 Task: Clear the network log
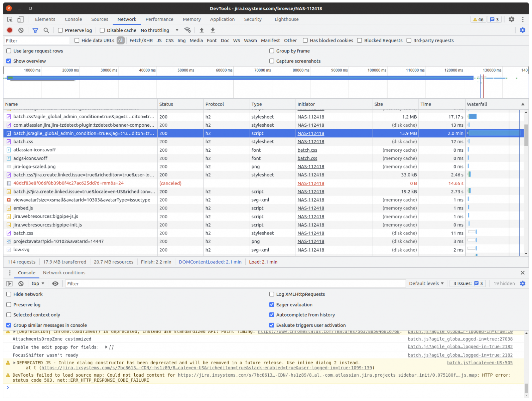pyautogui.click(x=21, y=30)
